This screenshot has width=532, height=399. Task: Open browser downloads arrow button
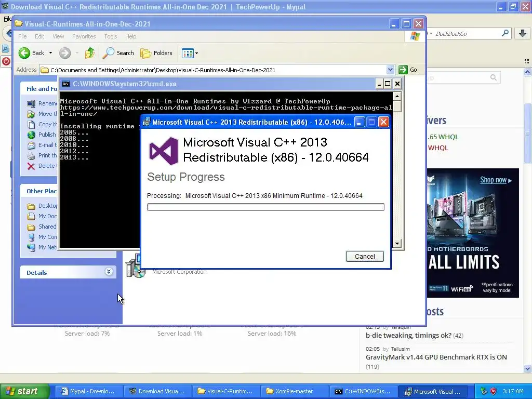(523, 33)
